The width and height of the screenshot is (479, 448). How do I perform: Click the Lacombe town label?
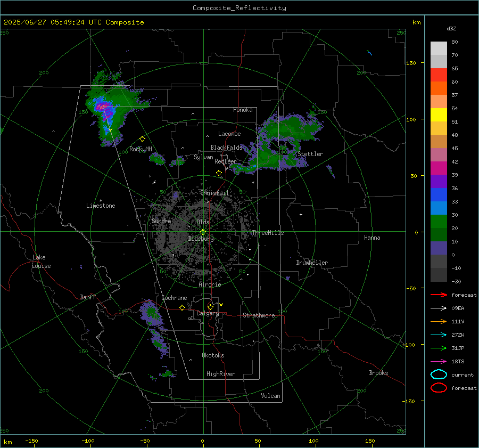coord(229,134)
